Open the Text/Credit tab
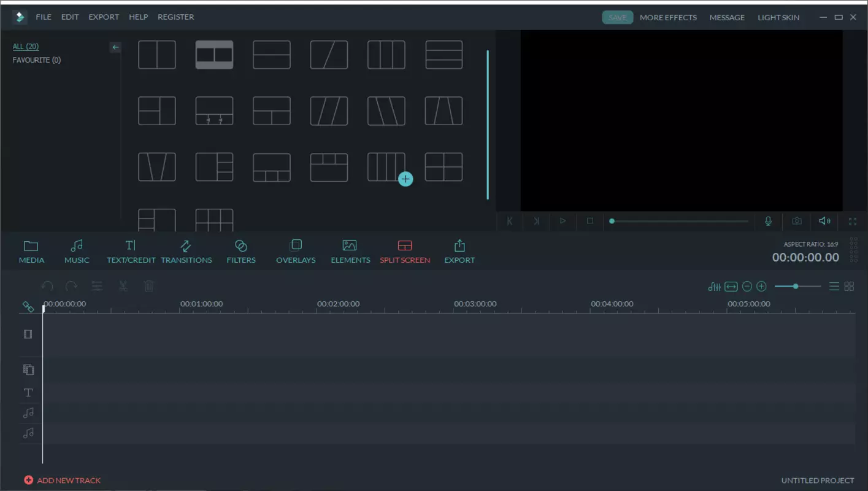868x491 pixels. [x=131, y=252]
